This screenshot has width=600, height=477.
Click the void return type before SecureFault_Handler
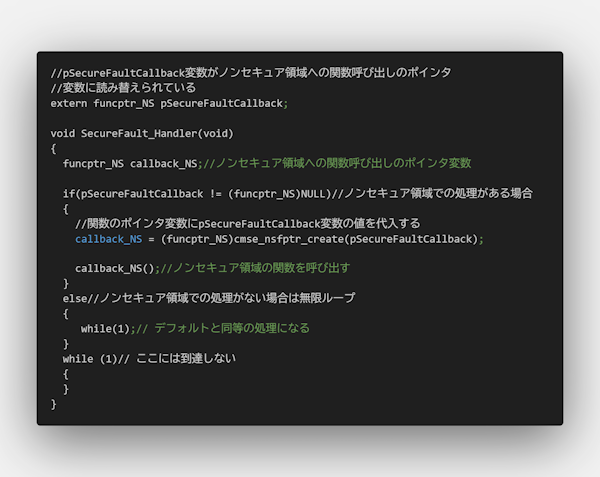click(x=62, y=133)
